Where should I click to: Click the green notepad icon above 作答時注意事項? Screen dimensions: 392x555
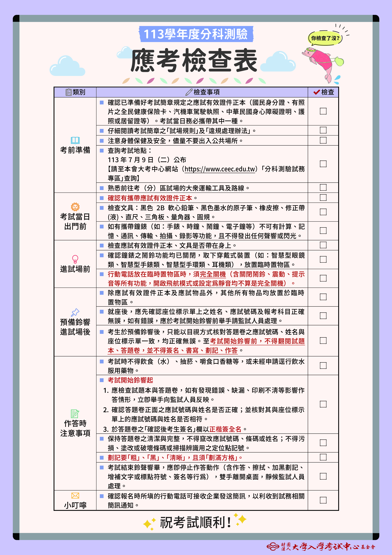tap(75, 414)
